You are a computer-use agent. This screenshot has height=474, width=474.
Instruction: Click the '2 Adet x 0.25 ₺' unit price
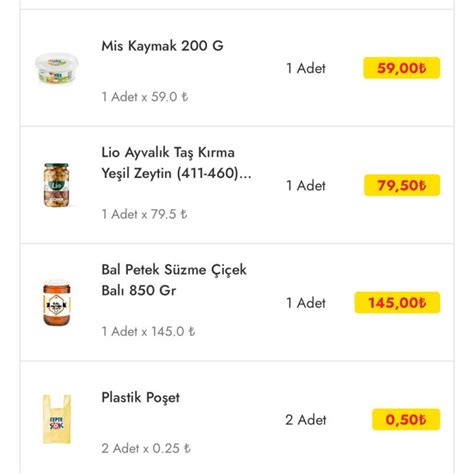[x=146, y=448]
